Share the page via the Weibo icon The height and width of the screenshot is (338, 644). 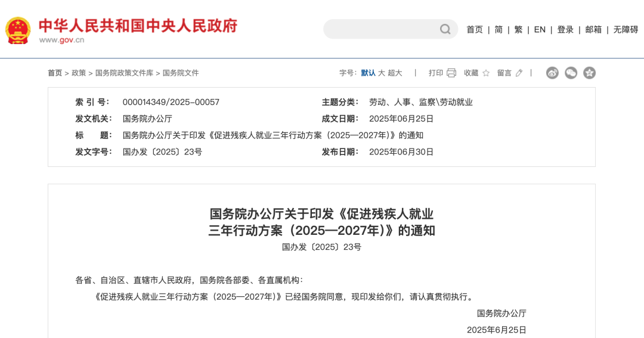pyautogui.click(x=552, y=73)
